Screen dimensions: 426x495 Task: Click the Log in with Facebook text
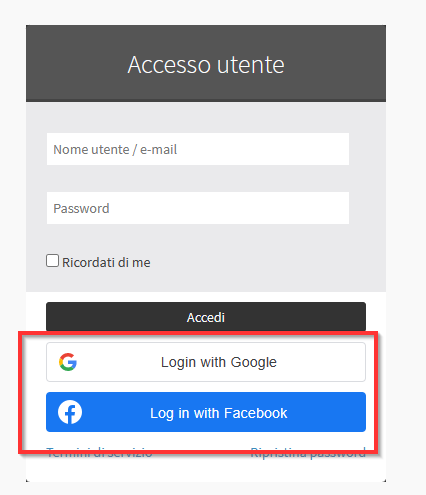219,413
